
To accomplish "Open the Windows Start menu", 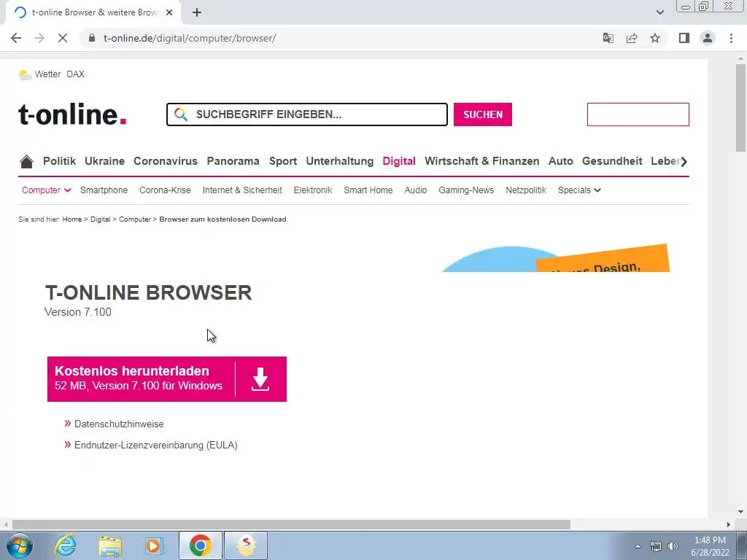I will tap(19, 545).
